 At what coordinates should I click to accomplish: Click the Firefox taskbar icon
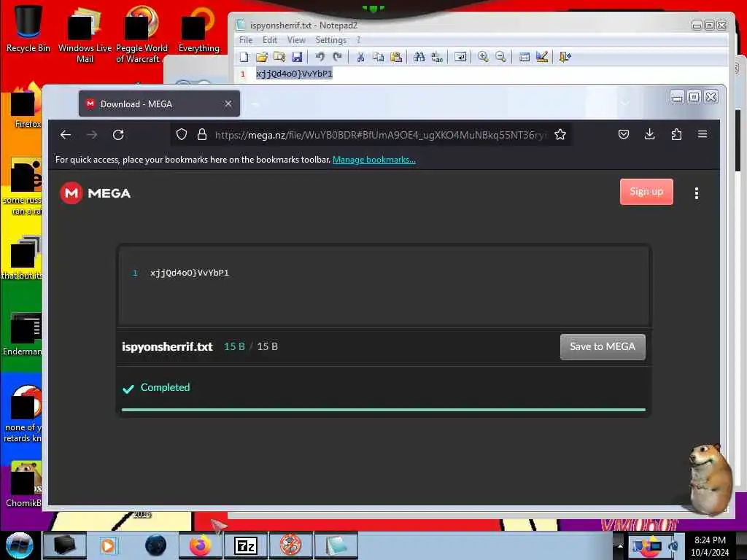click(x=201, y=545)
